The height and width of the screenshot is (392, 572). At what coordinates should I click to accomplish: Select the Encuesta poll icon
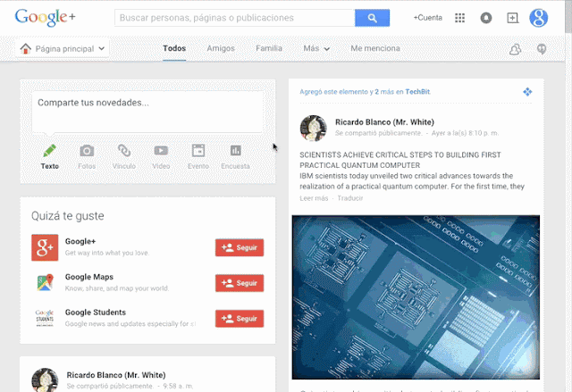point(236,151)
